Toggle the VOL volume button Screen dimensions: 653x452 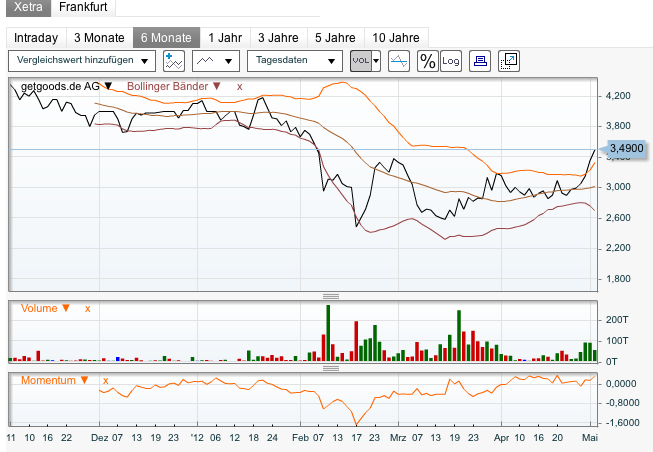[361, 61]
